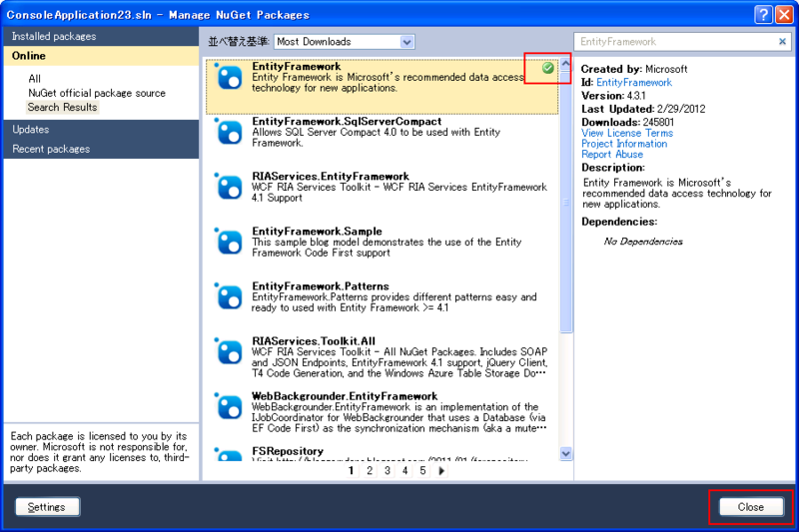Select the All source under Online
Image resolution: width=799 pixels, height=532 pixels.
click(35, 79)
